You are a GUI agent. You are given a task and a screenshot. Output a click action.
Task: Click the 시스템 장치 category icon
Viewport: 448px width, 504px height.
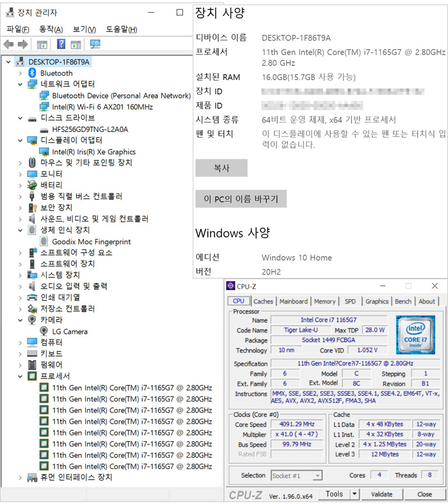coord(32,275)
